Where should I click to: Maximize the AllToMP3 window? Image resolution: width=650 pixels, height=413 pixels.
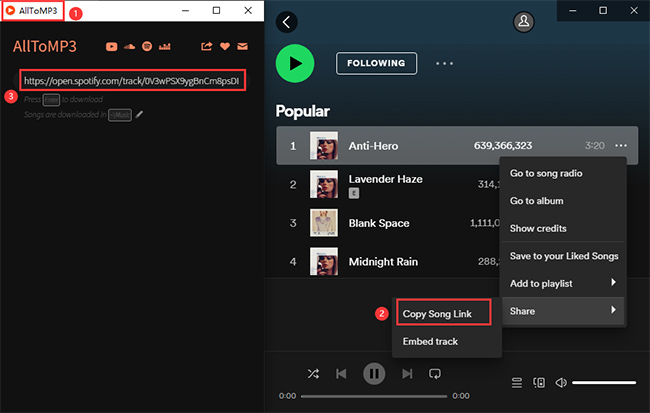216,10
